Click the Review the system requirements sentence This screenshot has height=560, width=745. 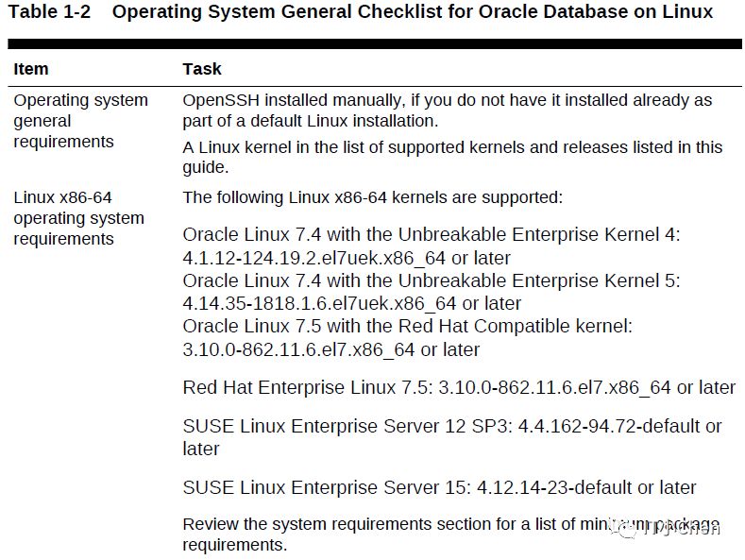(x=451, y=534)
